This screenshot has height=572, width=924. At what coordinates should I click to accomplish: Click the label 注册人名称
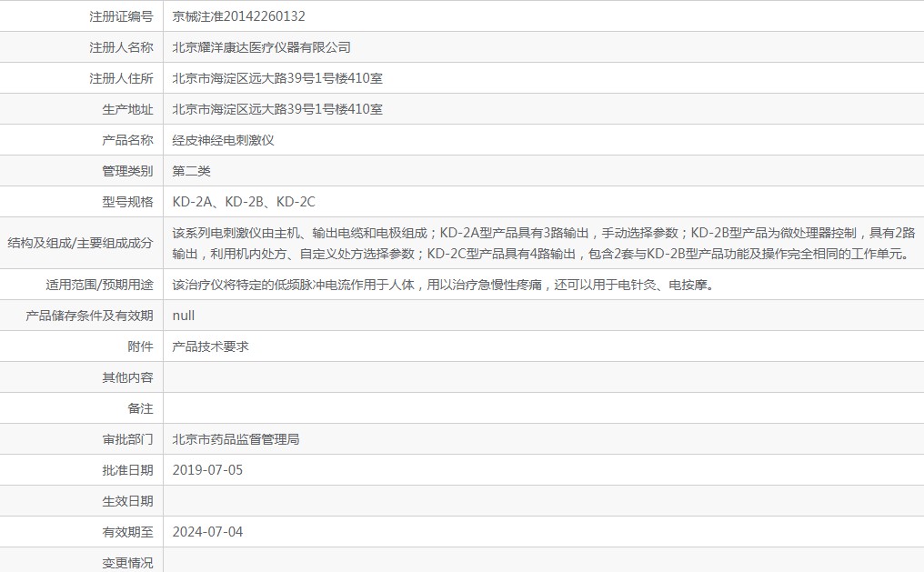coord(121,47)
